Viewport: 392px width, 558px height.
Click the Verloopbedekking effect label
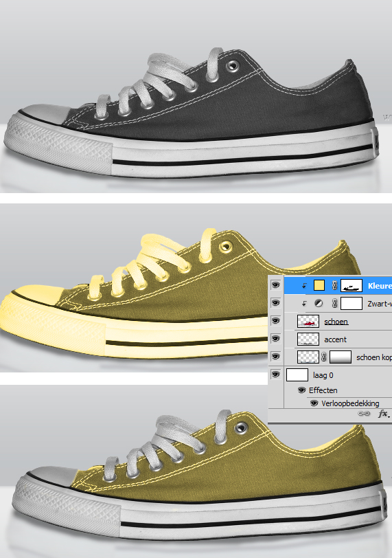tap(350, 403)
